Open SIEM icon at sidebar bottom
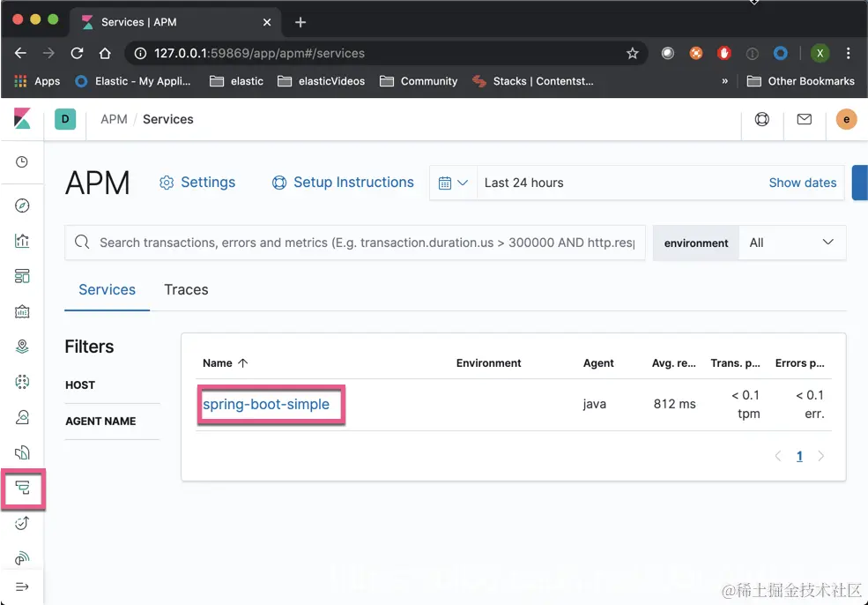This screenshot has height=605, width=868. click(x=21, y=558)
